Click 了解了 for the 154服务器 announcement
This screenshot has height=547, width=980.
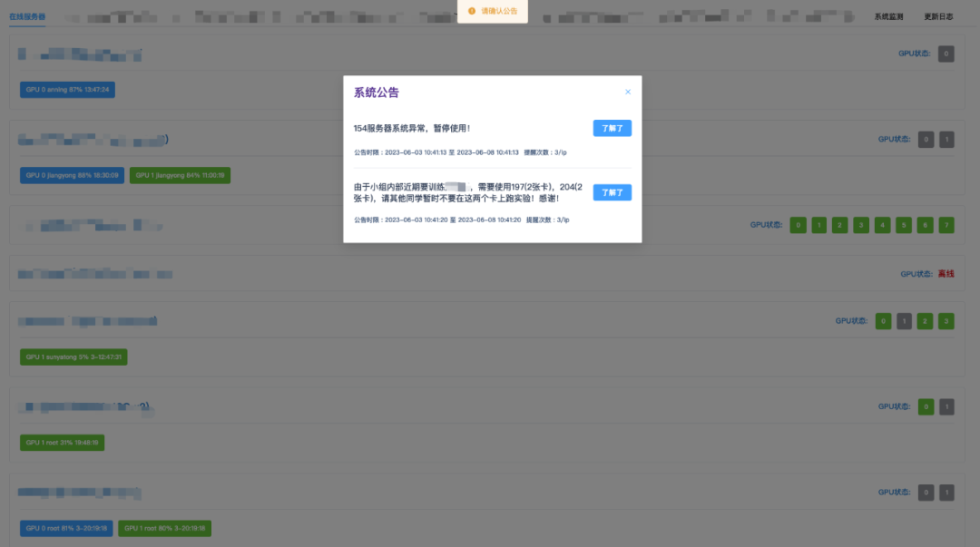[612, 128]
